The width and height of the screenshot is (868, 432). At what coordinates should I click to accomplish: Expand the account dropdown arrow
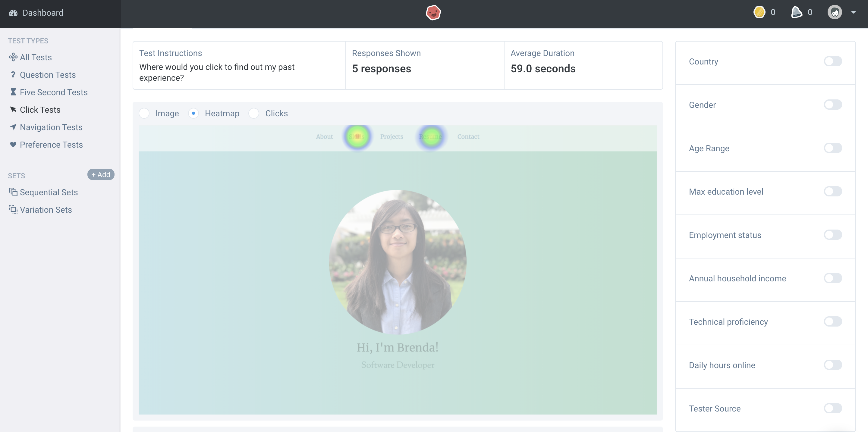tap(854, 12)
